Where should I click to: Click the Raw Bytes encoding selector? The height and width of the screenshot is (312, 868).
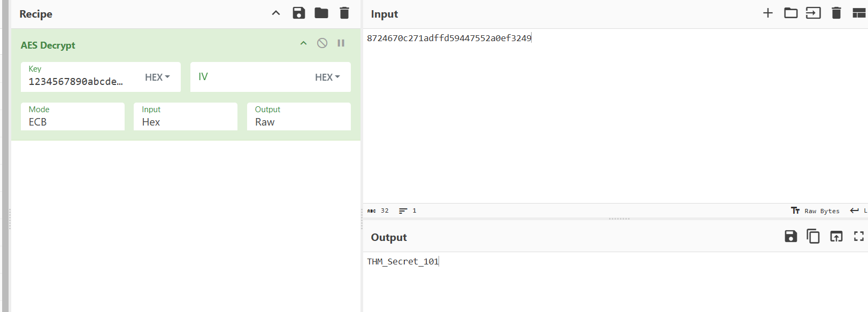click(816, 211)
